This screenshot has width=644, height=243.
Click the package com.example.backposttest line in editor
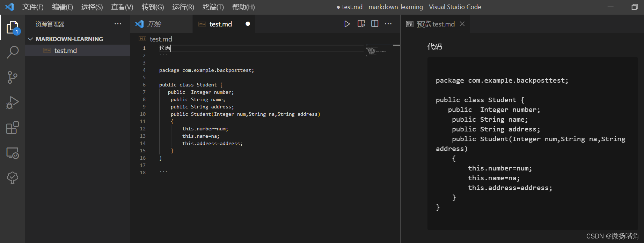(x=206, y=70)
